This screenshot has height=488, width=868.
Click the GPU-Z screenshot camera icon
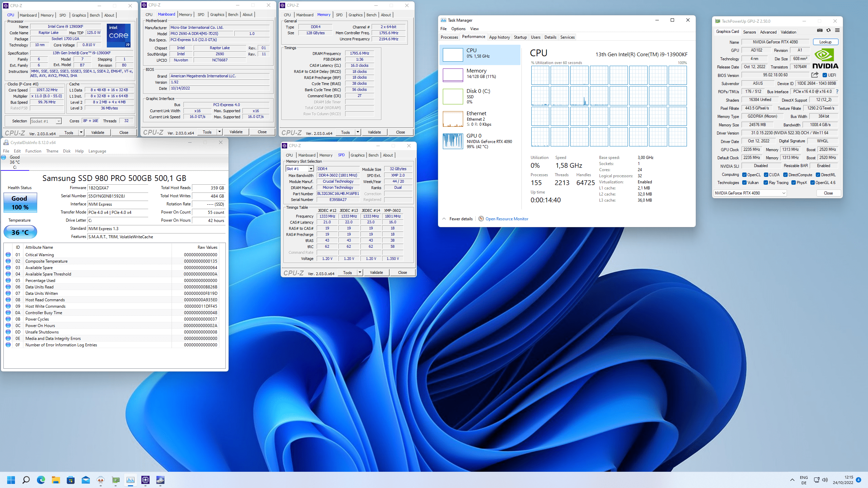click(820, 30)
